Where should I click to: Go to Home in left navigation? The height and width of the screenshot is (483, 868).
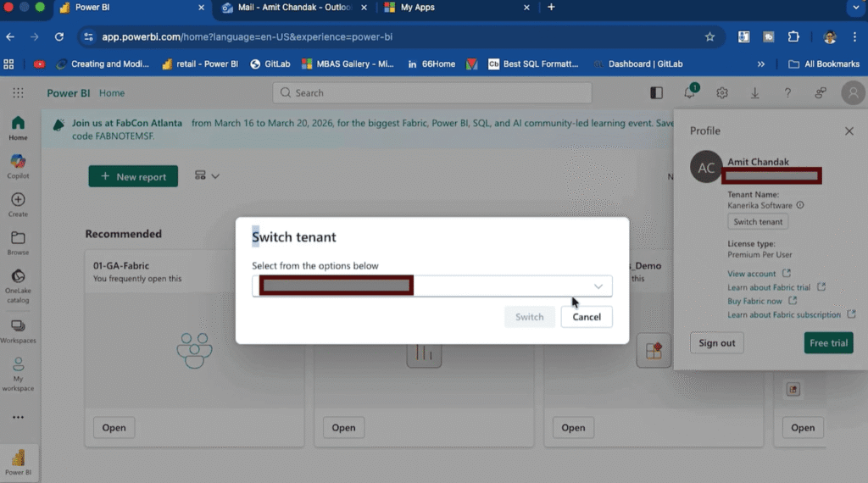(x=18, y=128)
